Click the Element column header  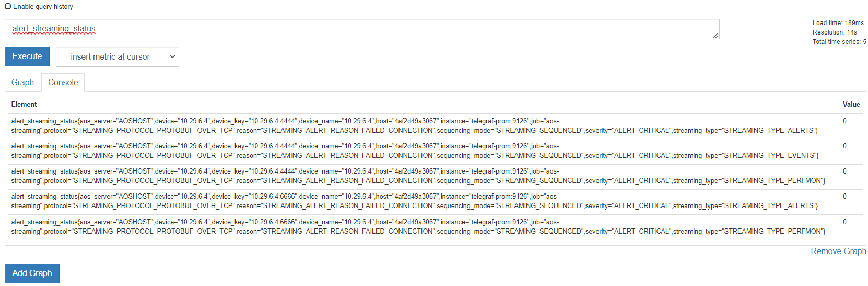pyautogui.click(x=24, y=105)
